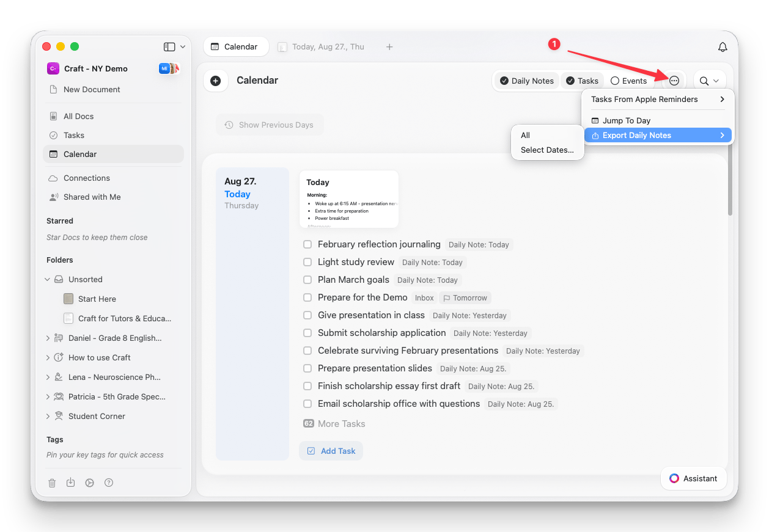769x532 pixels.
Task: Check Plan March goals task
Action: click(x=307, y=280)
